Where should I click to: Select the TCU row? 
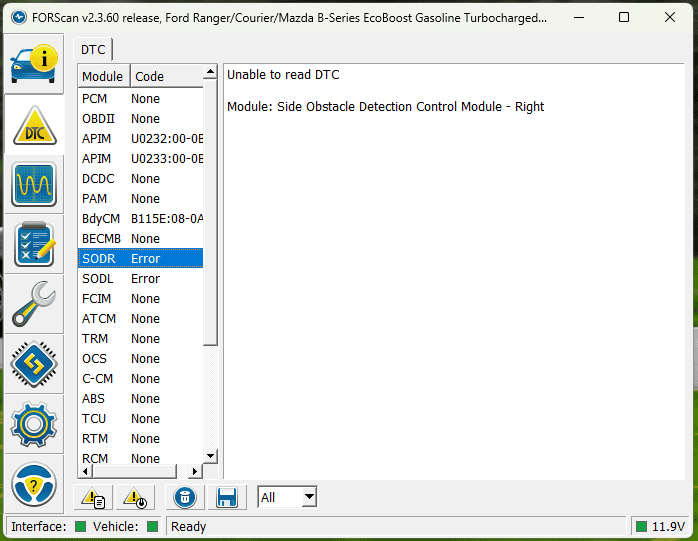pos(141,419)
